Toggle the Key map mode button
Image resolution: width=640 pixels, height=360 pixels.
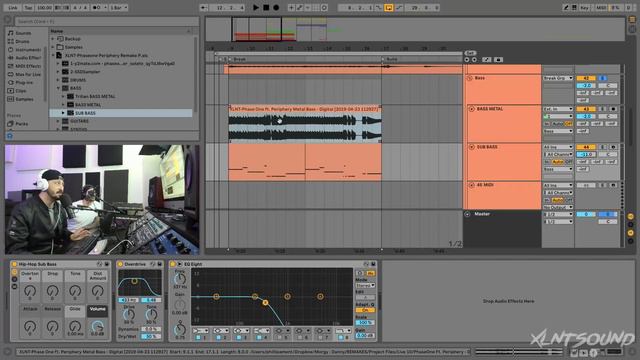pos(584,7)
